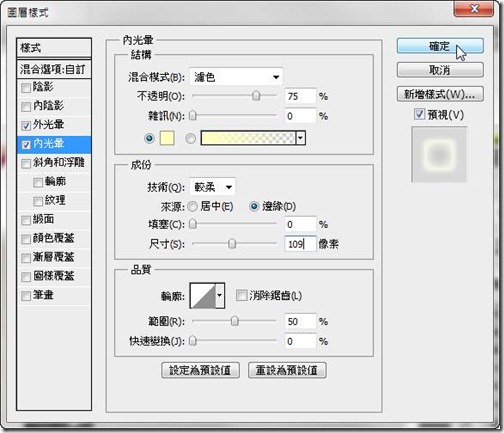
Task: Click the 設定為預設值 button
Action: tap(200, 370)
